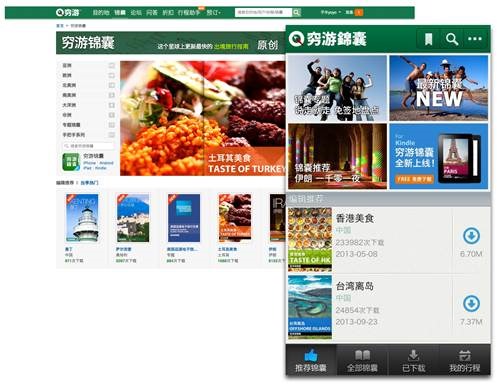
Task: Click the iPad download link
Action: (x=87, y=168)
